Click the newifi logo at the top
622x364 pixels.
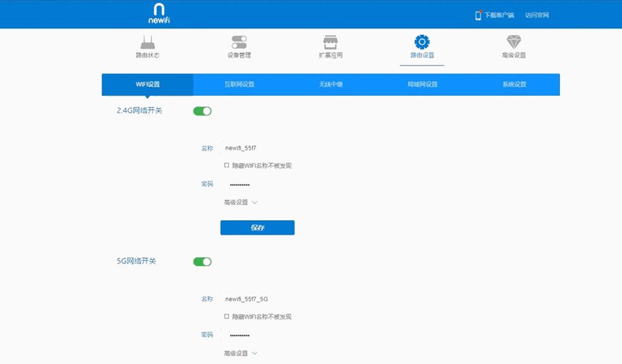coord(160,13)
